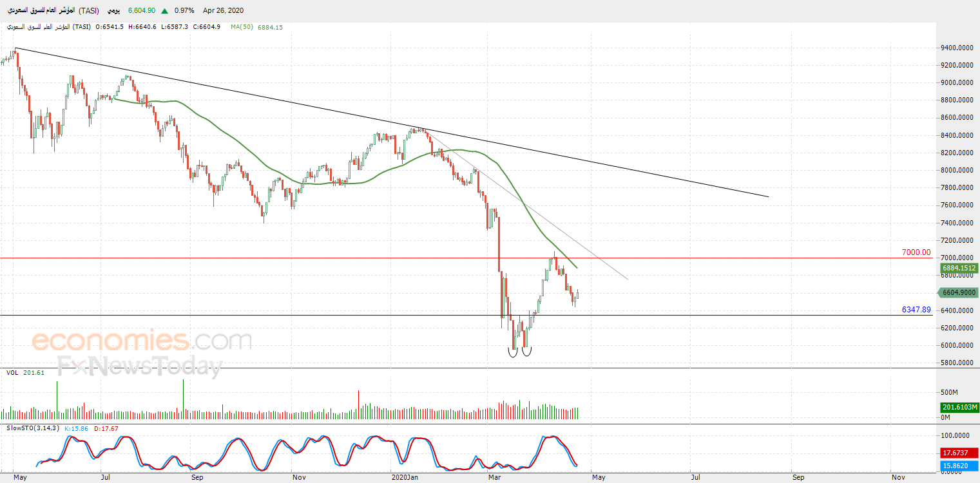Click the 100.000 stochastic axis label

(x=955, y=436)
